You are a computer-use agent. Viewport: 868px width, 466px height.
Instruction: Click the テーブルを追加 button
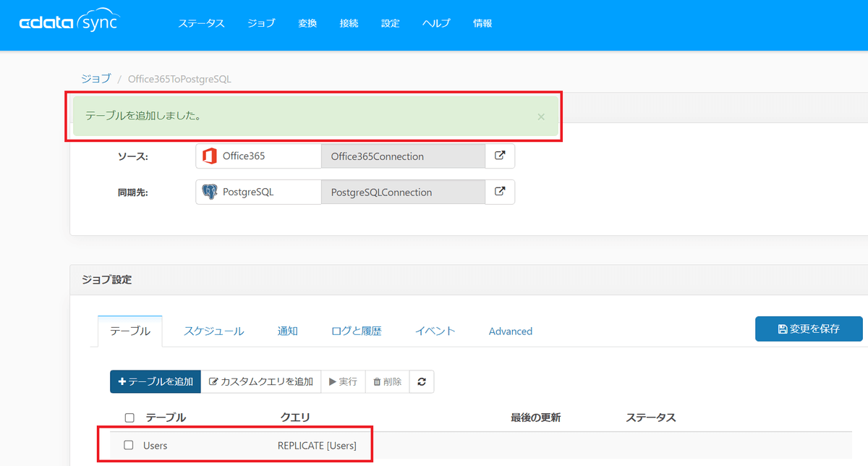[x=156, y=381]
